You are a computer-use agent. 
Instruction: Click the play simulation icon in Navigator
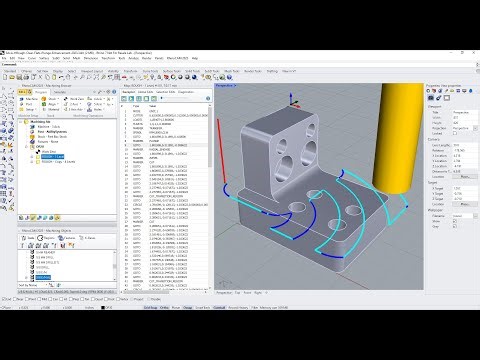131,99
